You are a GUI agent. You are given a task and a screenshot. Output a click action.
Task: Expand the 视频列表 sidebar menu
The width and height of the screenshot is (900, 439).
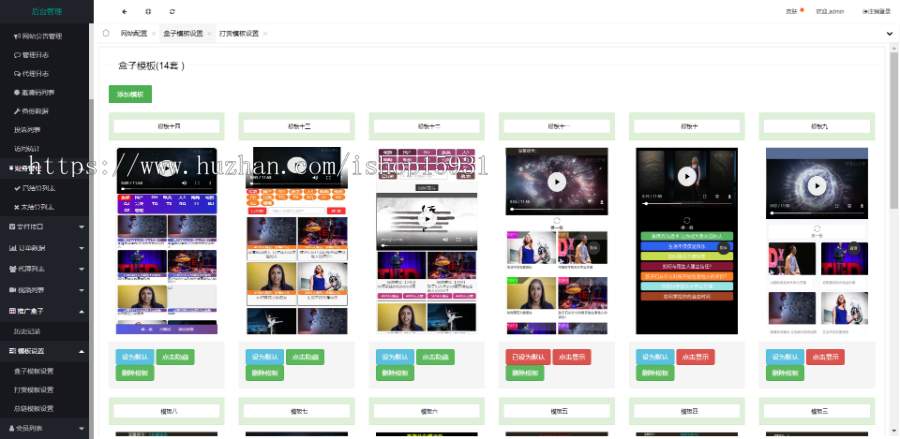tap(44, 290)
